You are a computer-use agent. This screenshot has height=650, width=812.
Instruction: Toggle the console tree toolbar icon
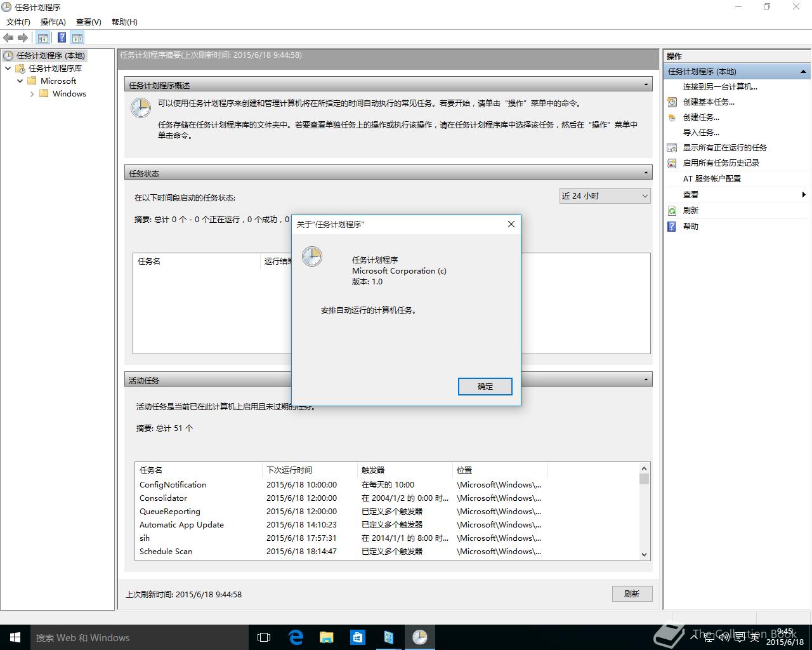click(x=43, y=38)
